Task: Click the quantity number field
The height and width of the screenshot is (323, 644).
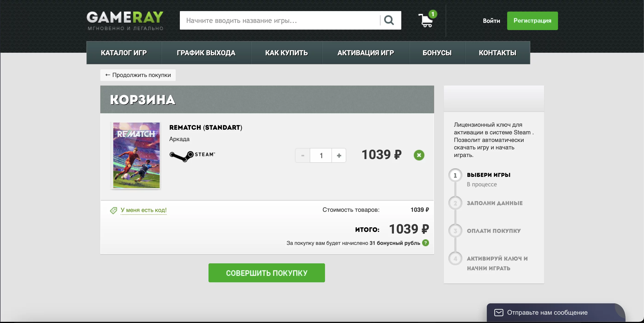Action: click(x=321, y=156)
